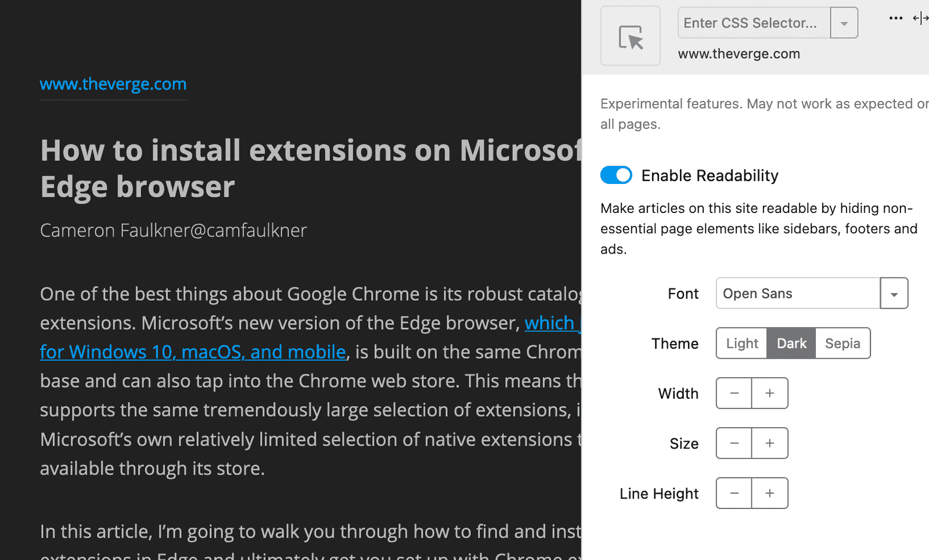
Task: Increase Line Height with plus button
Action: click(x=770, y=493)
